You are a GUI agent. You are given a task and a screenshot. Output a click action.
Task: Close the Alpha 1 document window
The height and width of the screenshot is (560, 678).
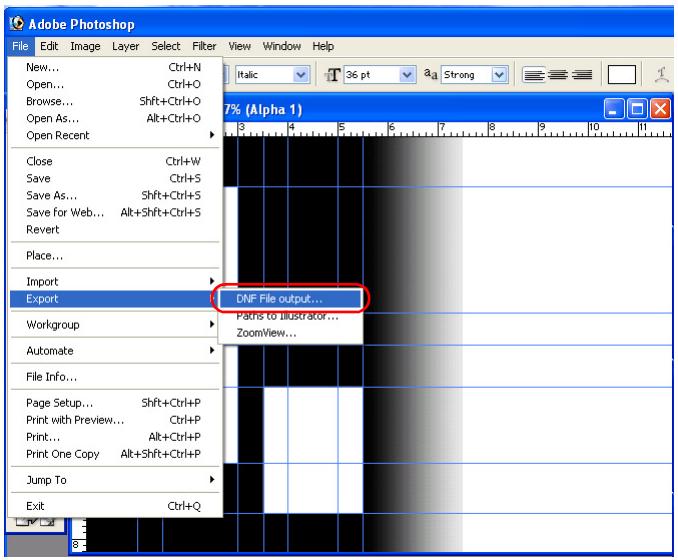(660, 109)
